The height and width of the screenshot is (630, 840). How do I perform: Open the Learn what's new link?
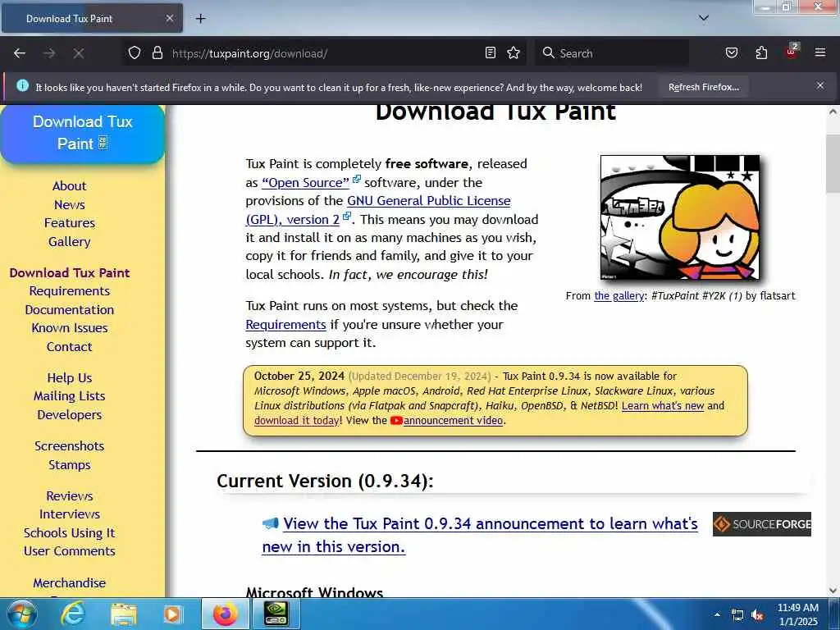[x=663, y=405]
